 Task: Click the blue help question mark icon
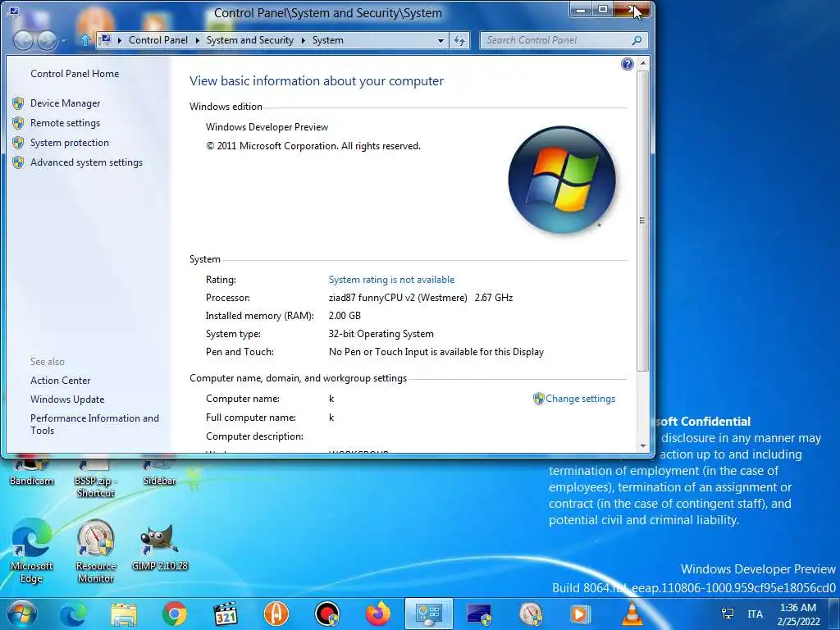tap(627, 64)
